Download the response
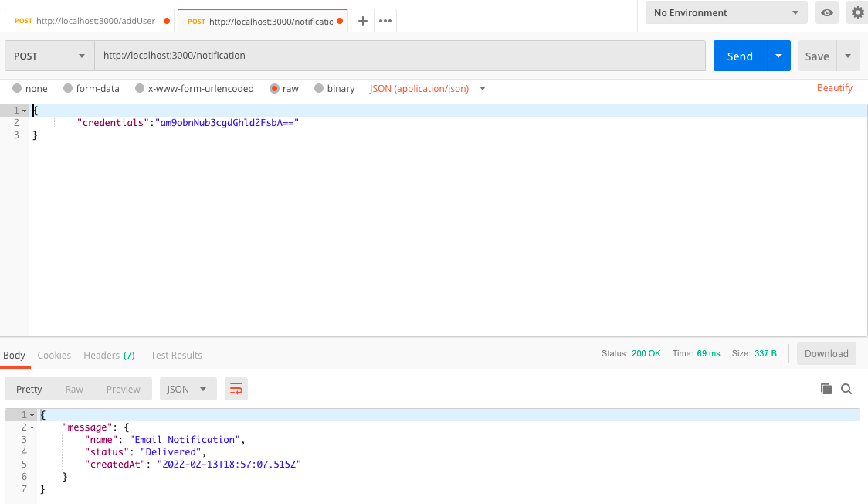The width and height of the screenshot is (868, 504). tap(826, 353)
